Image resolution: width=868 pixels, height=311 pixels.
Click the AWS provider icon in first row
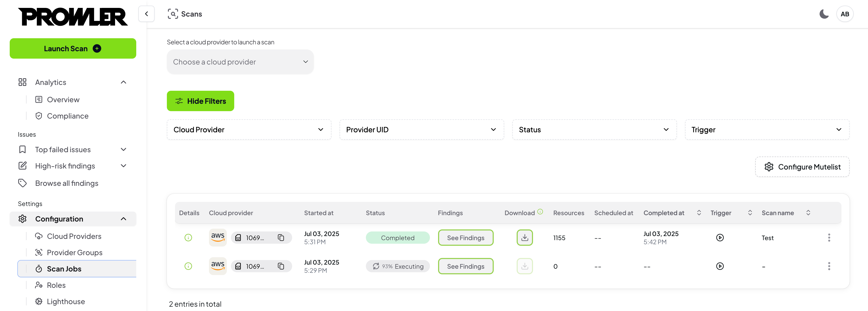[218, 237]
